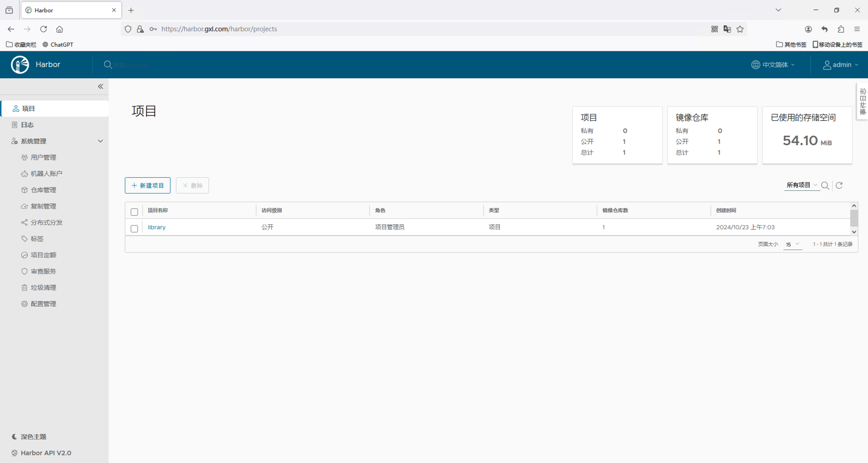Click the browser account icon
This screenshot has height=463, width=868.
[x=808, y=29]
